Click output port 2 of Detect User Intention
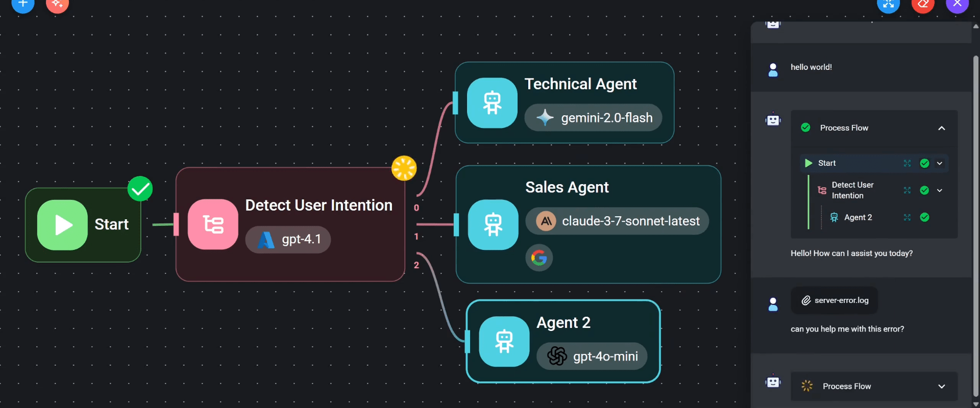The height and width of the screenshot is (408, 980). pyautogui.click(x=416, y=265)
